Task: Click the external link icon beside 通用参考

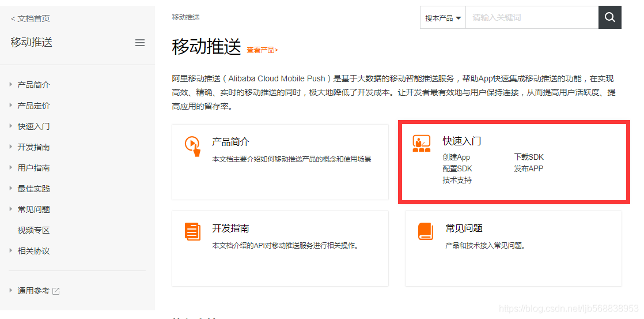Action: [x=56, y=291]
